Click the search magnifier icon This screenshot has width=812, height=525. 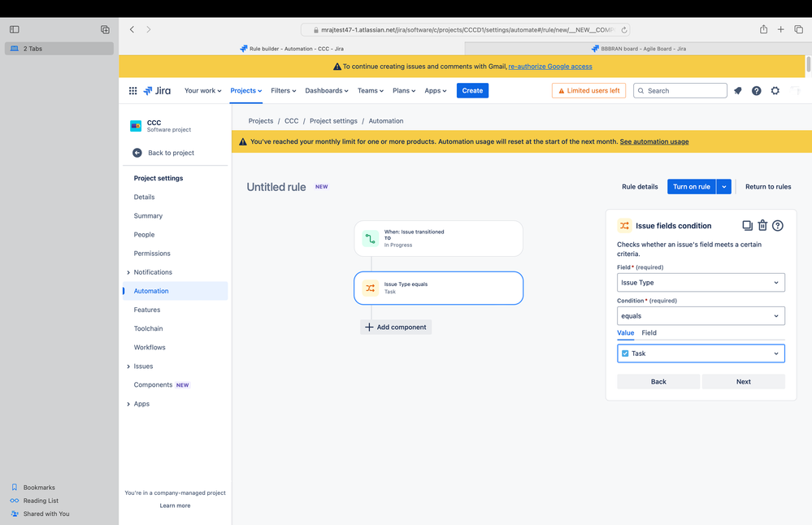pos(641,90)
